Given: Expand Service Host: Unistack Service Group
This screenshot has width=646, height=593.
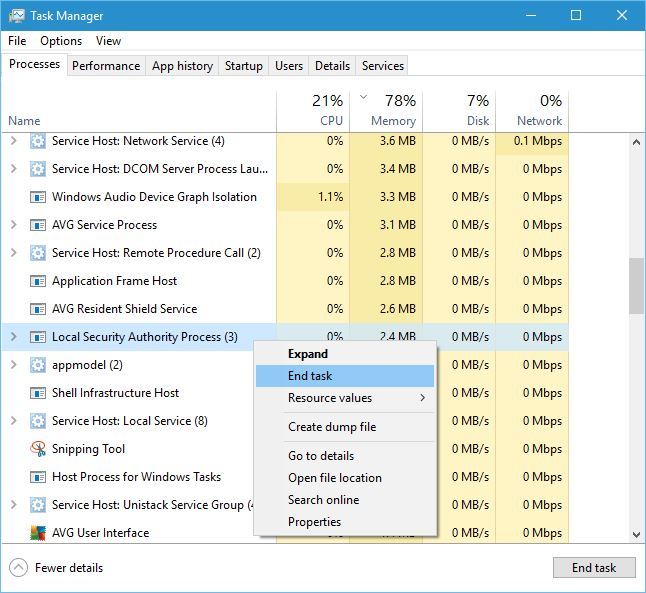Looking at the screenshot, I should (x=14, y=505).
